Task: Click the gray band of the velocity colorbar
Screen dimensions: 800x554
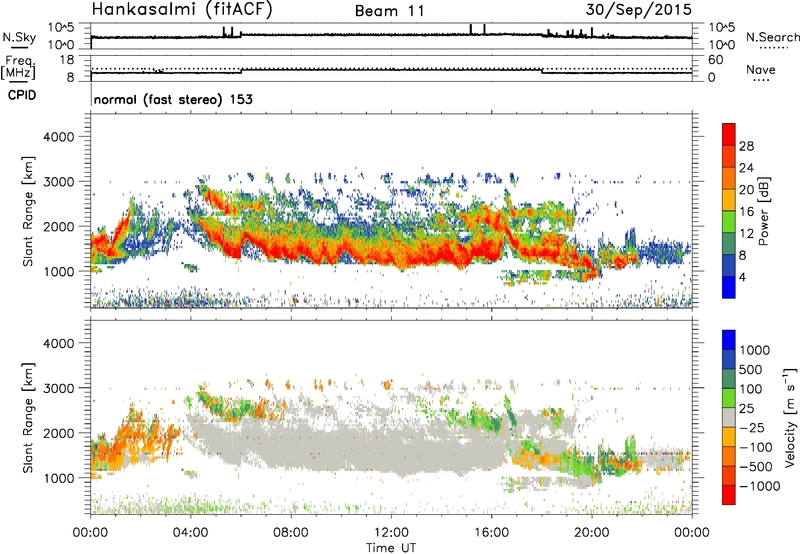Action: coord(729,418)
